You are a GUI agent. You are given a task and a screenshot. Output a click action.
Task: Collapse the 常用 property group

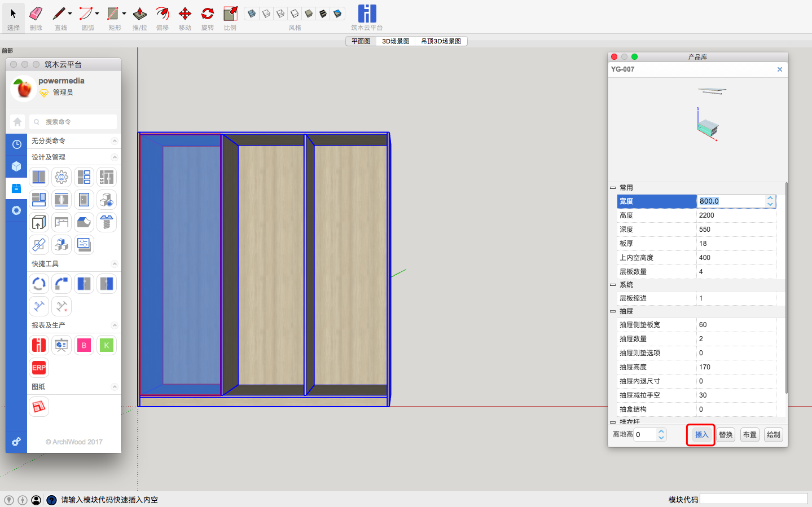point(613,188)
